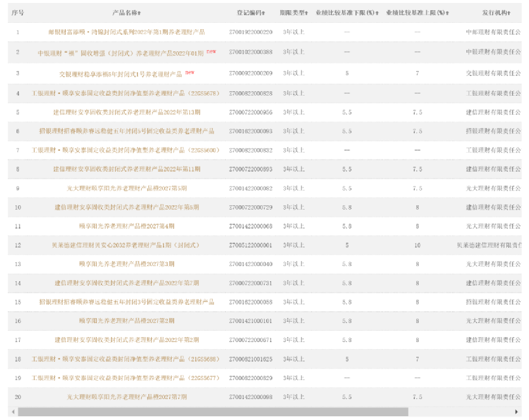Viewport: 529px width, 420px height.
Task: Open 建信理财安享固收类2022年第7期 product link
Action: (x=127, y=283)
